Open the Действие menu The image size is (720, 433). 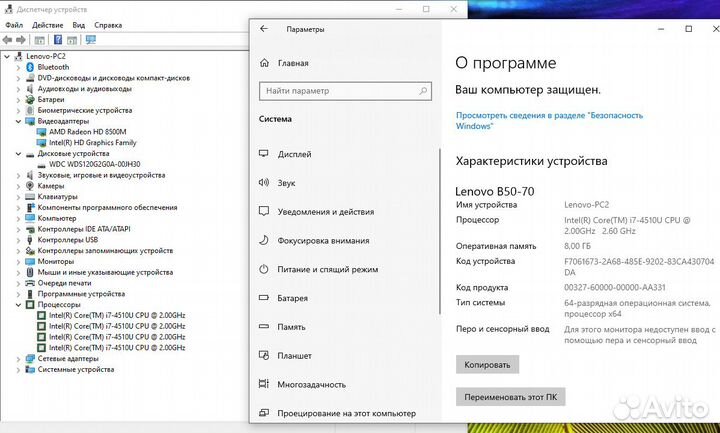48,25
